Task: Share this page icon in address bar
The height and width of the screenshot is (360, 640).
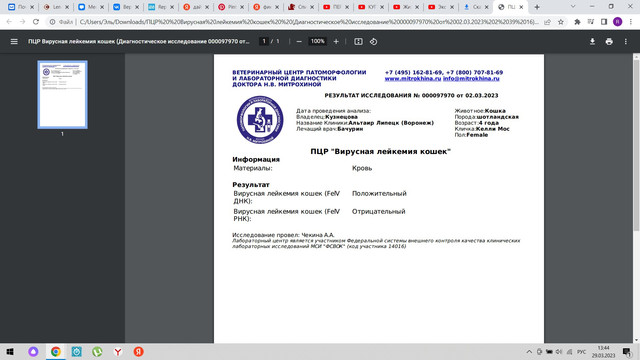Action: 547,22
